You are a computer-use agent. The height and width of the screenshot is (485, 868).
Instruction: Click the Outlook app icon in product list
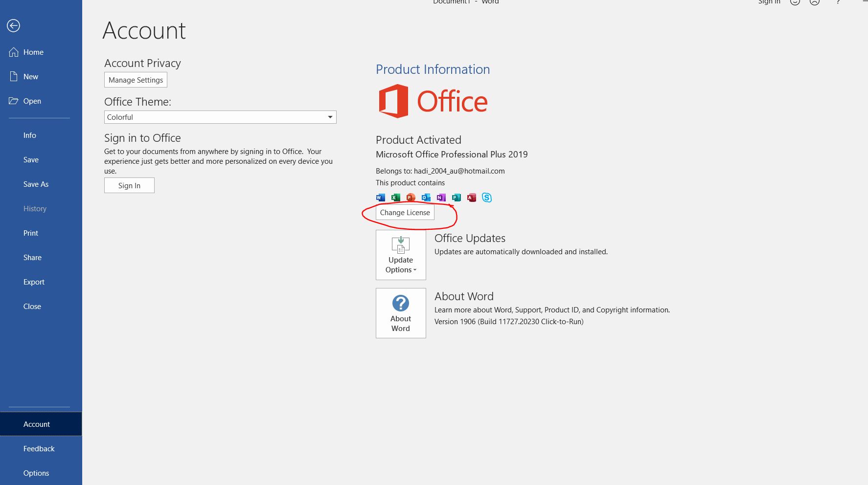click(426, 198)
